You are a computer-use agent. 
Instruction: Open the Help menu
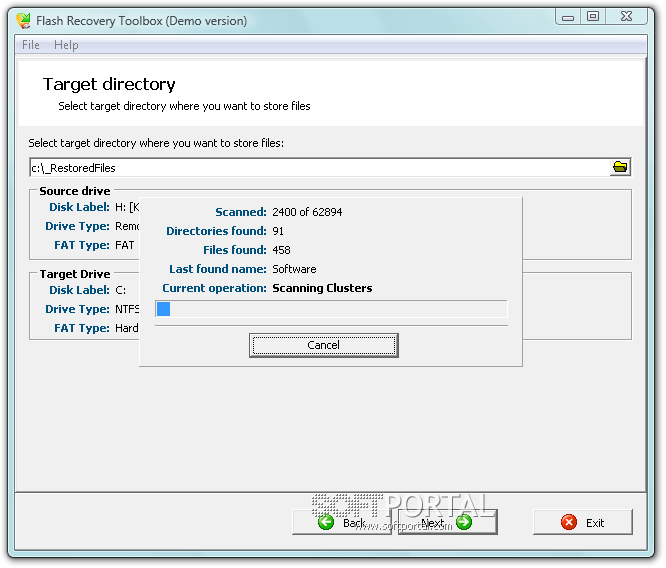coord(66,45)
